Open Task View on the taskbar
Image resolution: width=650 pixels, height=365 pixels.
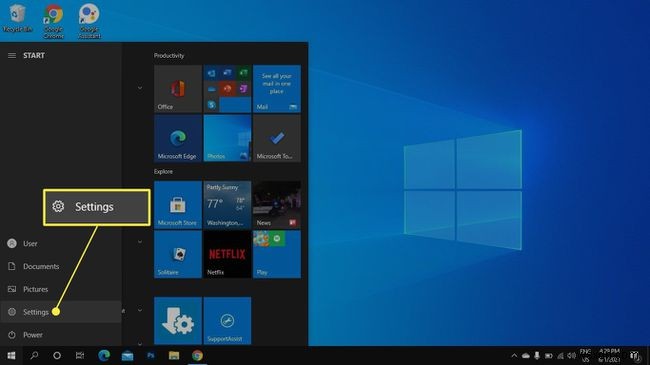[x=80, y=355]
